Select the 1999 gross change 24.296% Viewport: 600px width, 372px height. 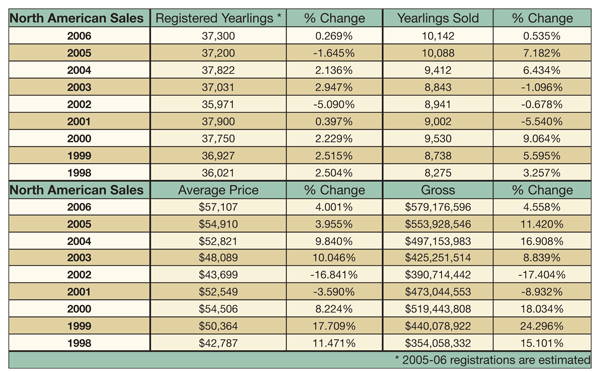click(542, 326)
